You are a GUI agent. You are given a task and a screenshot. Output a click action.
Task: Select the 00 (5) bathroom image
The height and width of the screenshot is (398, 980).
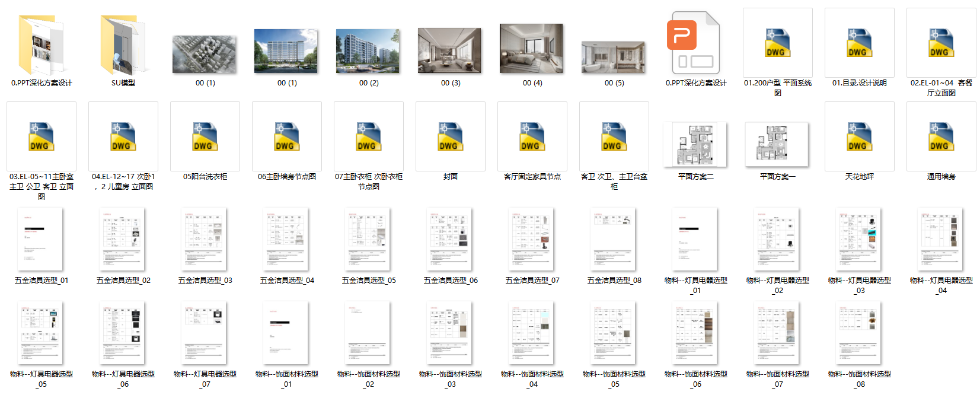(x=614, y=57)
